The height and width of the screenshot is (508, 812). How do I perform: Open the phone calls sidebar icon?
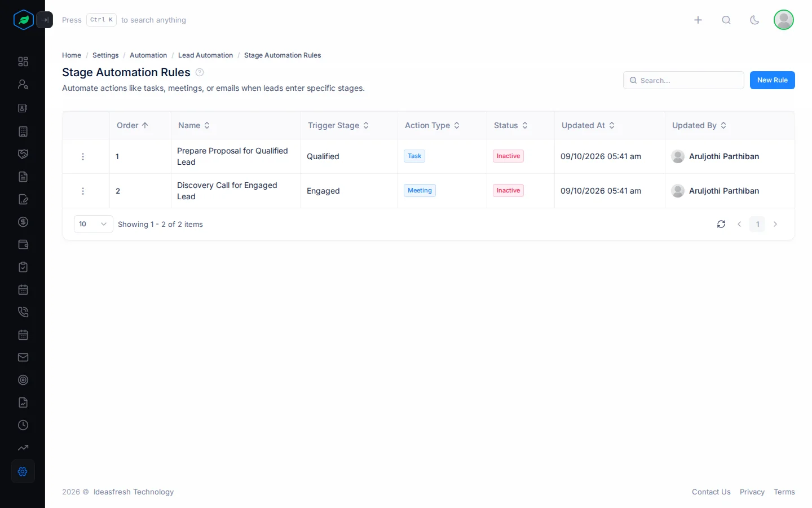(x=23, y=312)
